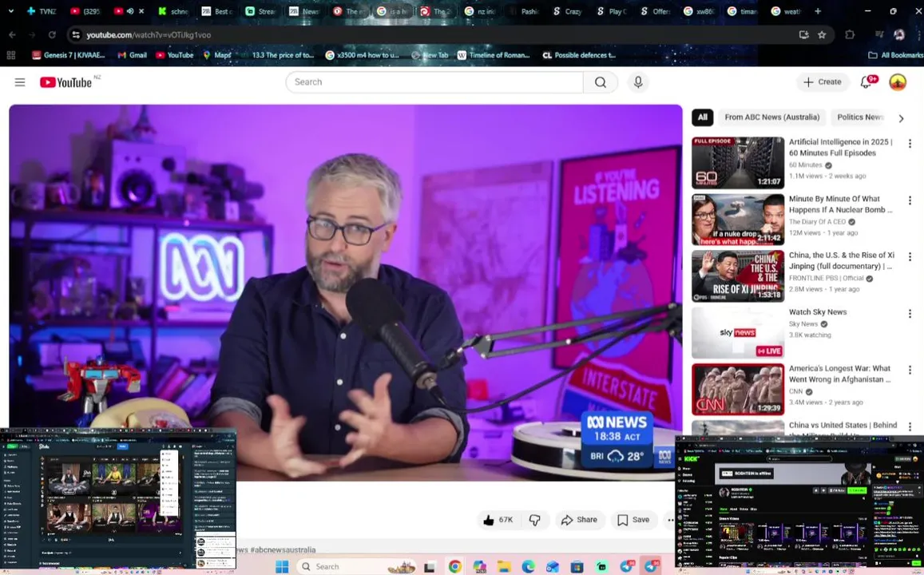
Task: Mute the playing YouTube tab audio
Action: [x=130, y=11]
